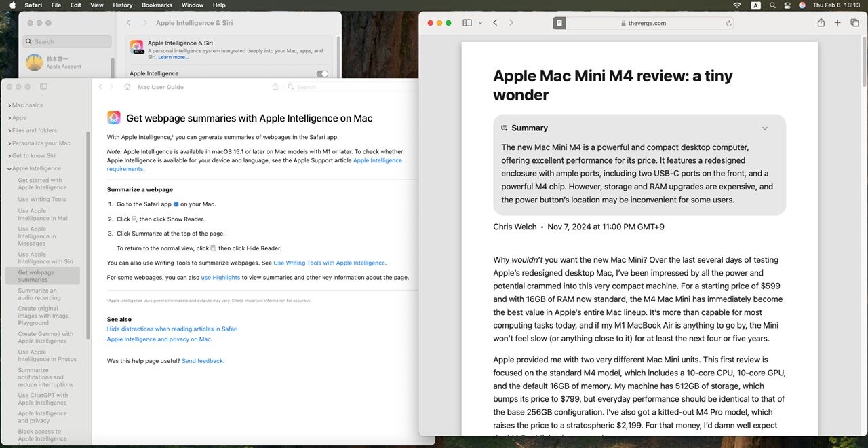Expand Get to know Siri section
Viewport: 868px width, 448px height.
[x=9, y=156]
